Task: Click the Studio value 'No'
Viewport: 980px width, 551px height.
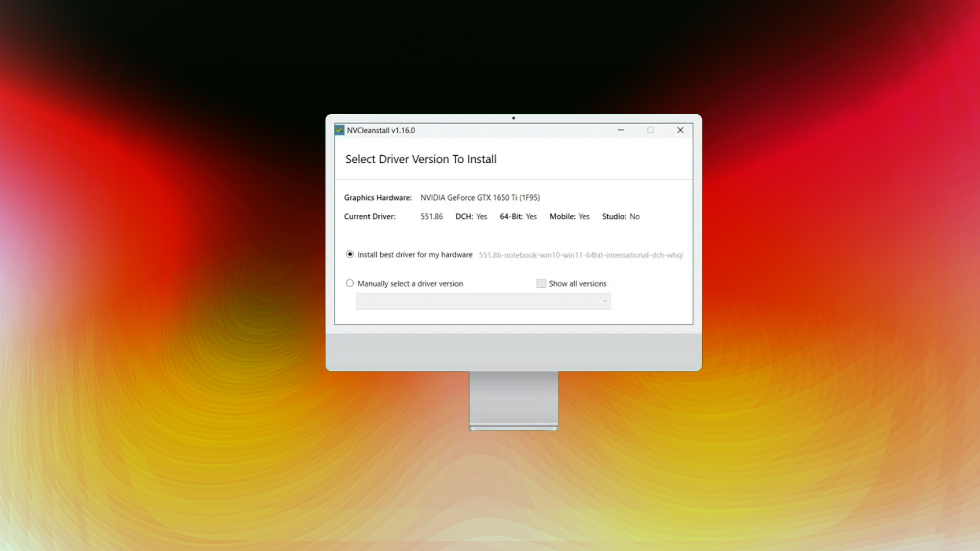Action: coord(634,216)
